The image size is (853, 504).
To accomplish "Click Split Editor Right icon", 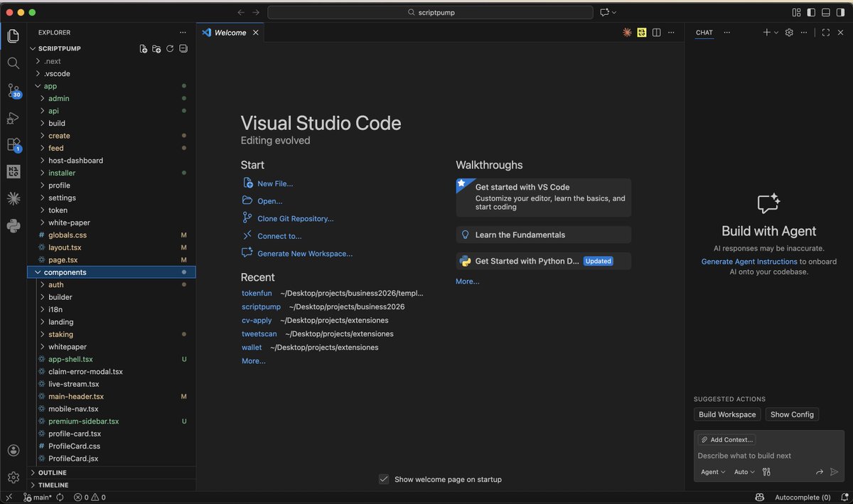I will click(x=657, y=33).
